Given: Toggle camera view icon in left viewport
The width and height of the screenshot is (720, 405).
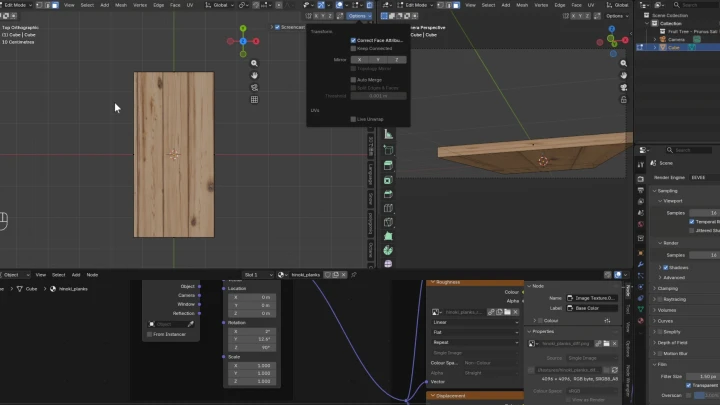Looking at the screenshot, I should tap(254, 87).
